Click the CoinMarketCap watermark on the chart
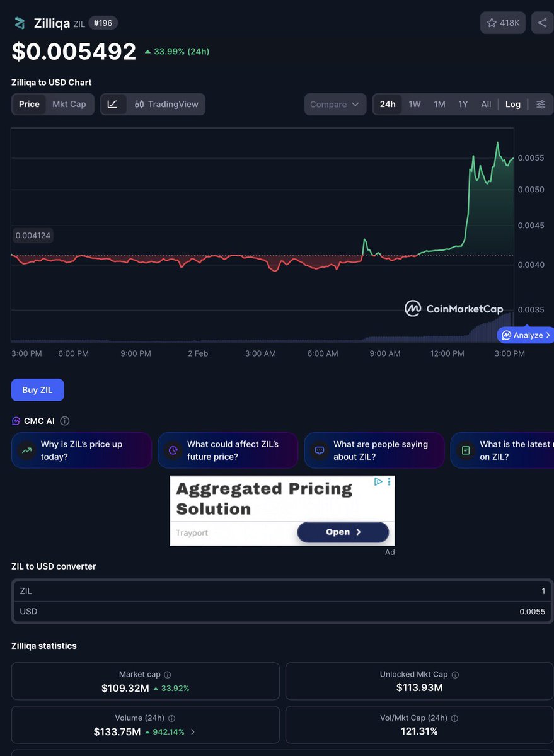This screenshot has height=756, width=554. pyautogui.click(x=454, y=309)
